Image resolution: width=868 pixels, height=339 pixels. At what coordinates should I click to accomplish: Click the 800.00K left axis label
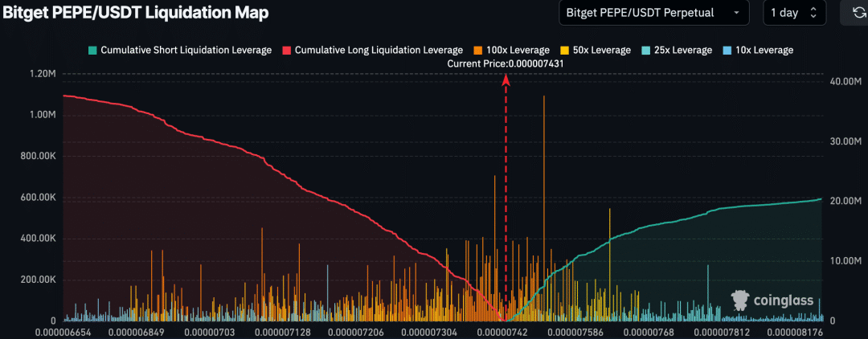38,156
